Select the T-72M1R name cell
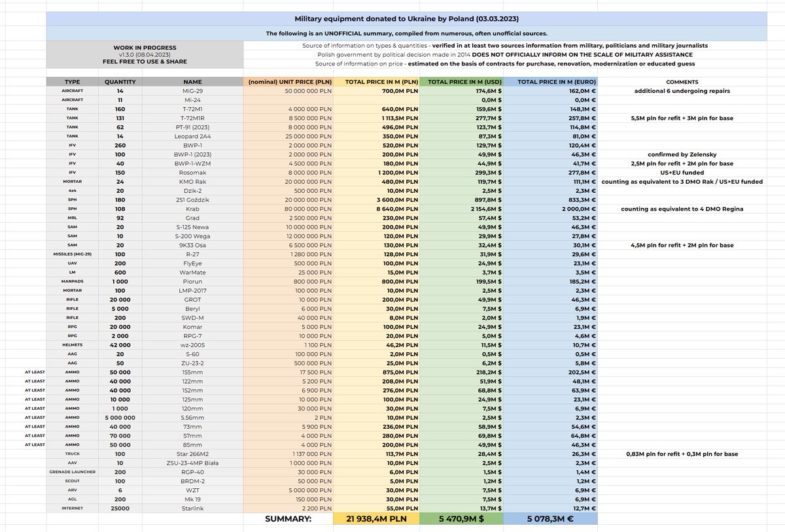Screen dimensions: 785x532 point(192,117)
